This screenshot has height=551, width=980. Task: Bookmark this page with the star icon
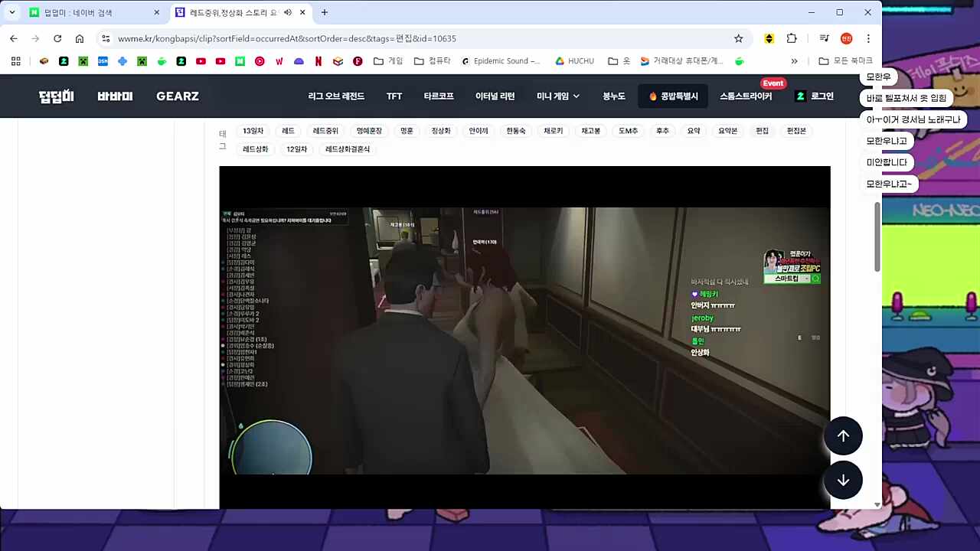739,38
